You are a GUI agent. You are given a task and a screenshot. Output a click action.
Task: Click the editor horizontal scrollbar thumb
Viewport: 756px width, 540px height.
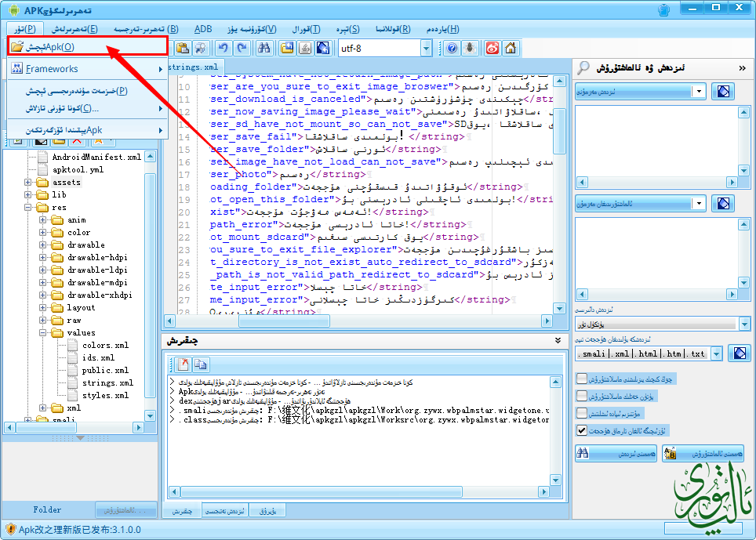284,321
